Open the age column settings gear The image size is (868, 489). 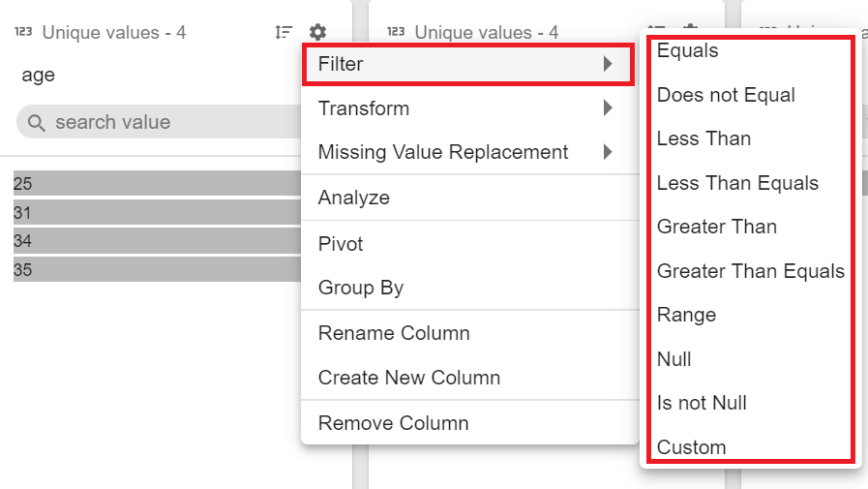[x=317, y=32]
